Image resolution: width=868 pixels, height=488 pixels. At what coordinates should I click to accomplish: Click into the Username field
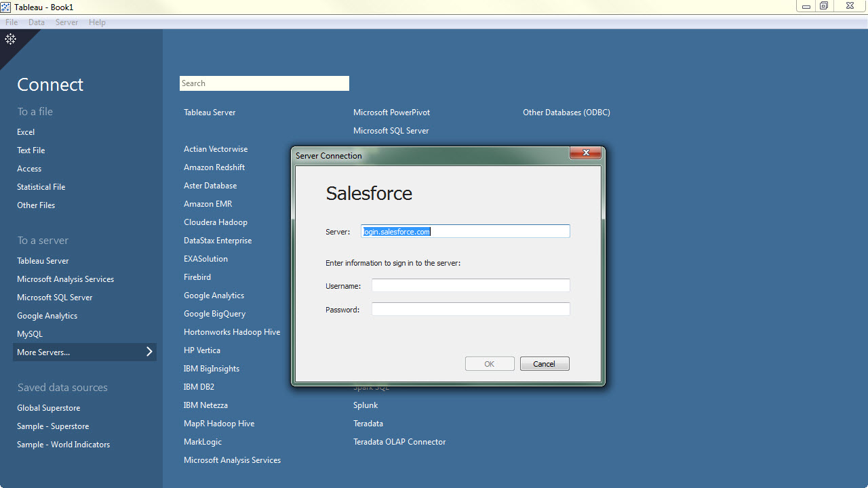tap(471, 285)
